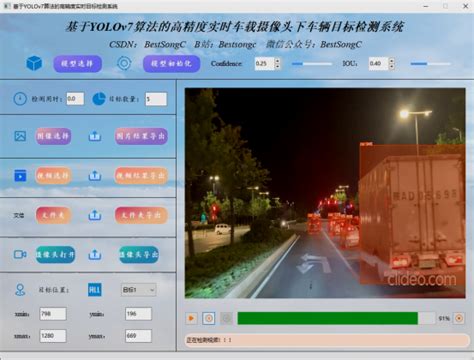Image resolution: width=474 pixels, height=360 pixels.
Task: Open model selection with 模型选择 button
Action: pos(77,63)
